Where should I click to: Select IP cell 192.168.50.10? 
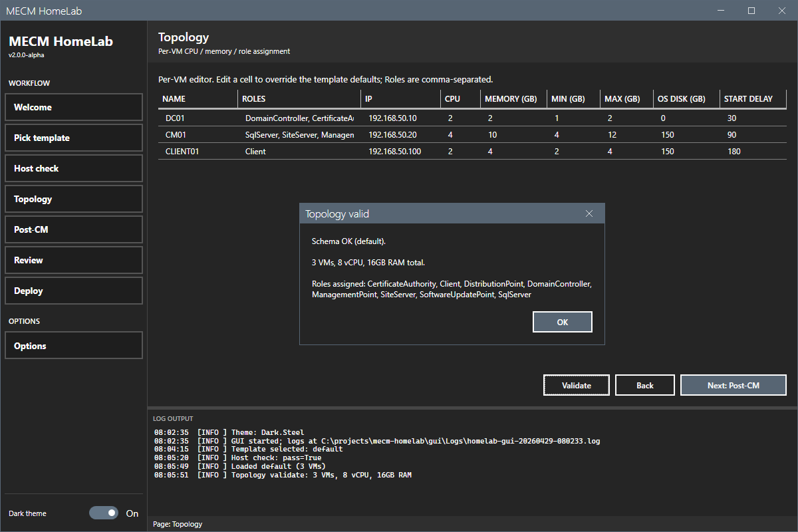point(401,118)
